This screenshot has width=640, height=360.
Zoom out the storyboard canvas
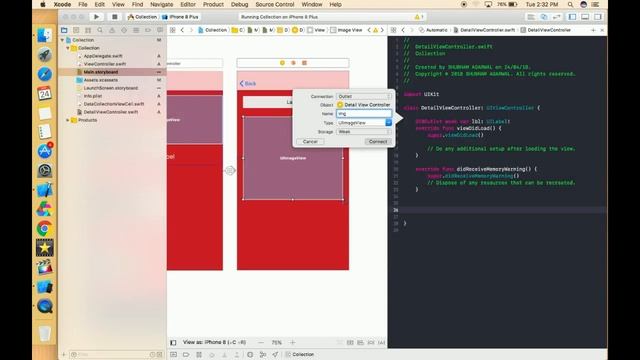click(261, 342)
